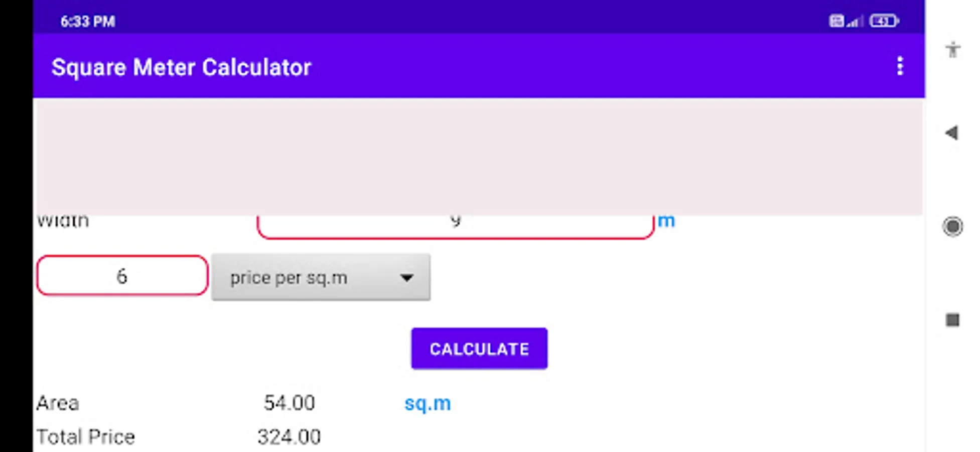
Task: Click the dropdown arrow beside price per sq.m
Action: (x=406, y=277)
